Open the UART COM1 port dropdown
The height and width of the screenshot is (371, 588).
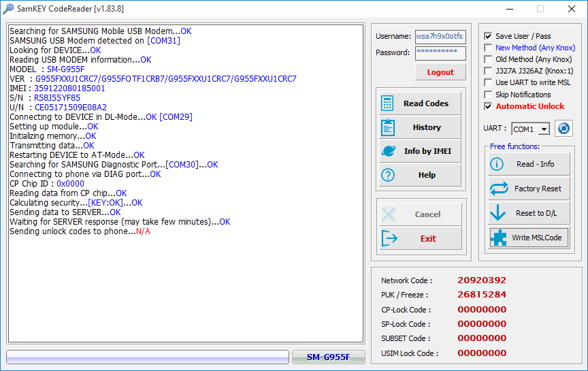544,129
